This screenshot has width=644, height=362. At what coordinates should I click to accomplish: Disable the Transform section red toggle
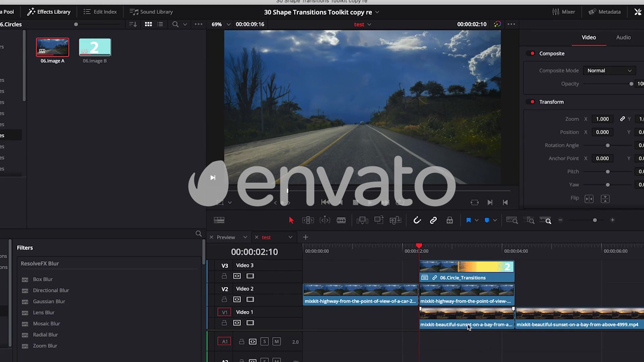532,102
